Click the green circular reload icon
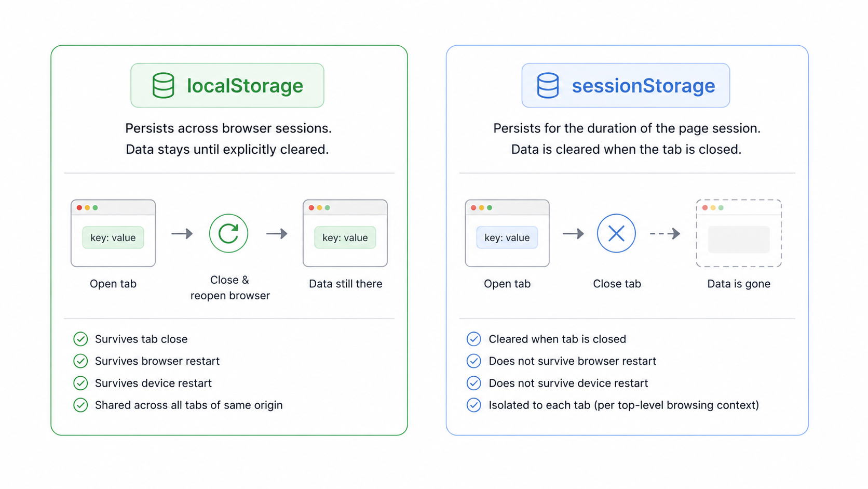This screenshot has width=868, height=489. [x=228, y=233]
